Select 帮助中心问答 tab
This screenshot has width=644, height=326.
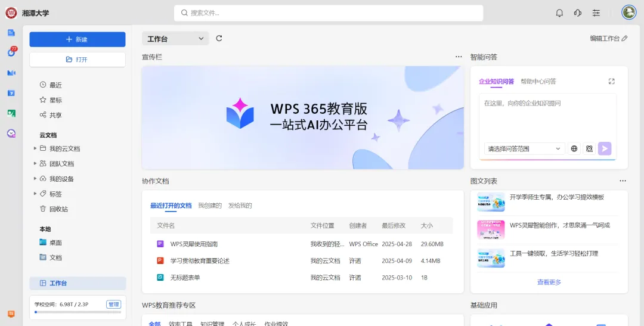(x=538, y=81)
